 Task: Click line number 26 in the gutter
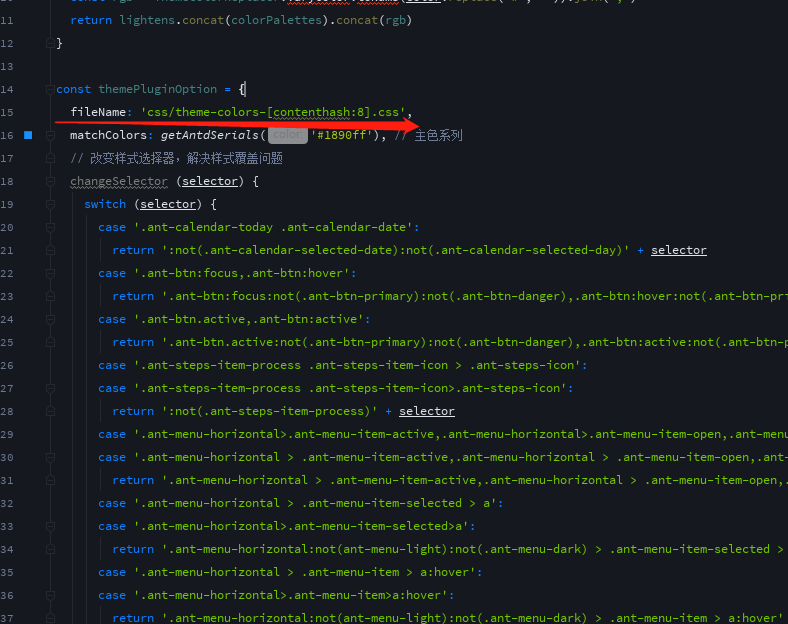[7, 365]
